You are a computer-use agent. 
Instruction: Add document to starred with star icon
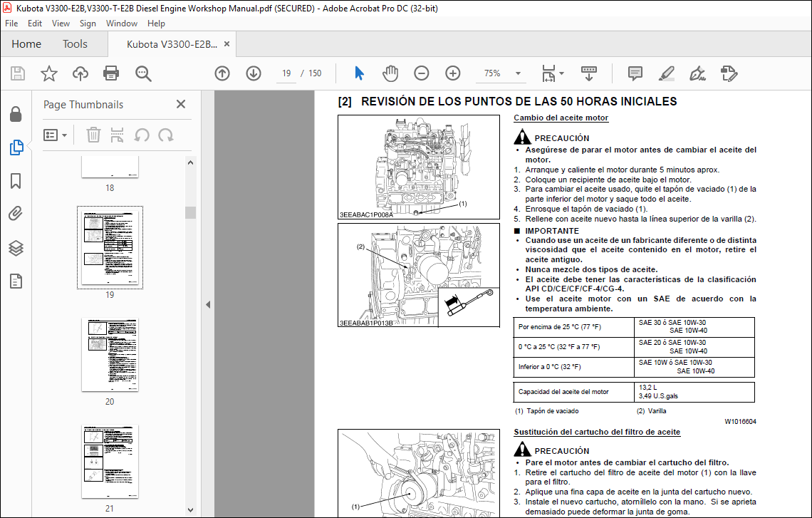pyautogui.click(x=49, y=73)
